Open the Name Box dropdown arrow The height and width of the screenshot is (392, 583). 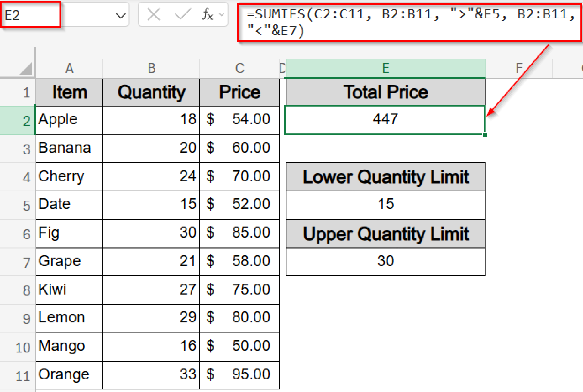pyautogui.click(x=121, y=15)
